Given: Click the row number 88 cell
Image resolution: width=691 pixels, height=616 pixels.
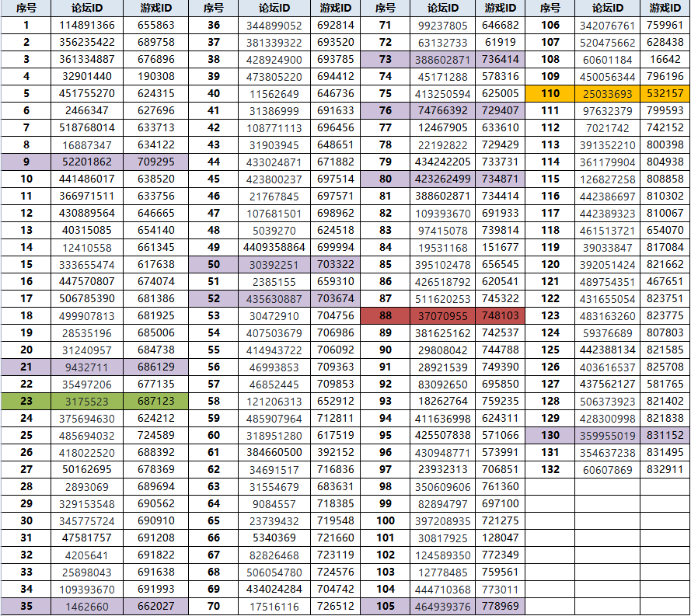Looking at the screenshot, I should pyautogui.click(x=385, y=315).
